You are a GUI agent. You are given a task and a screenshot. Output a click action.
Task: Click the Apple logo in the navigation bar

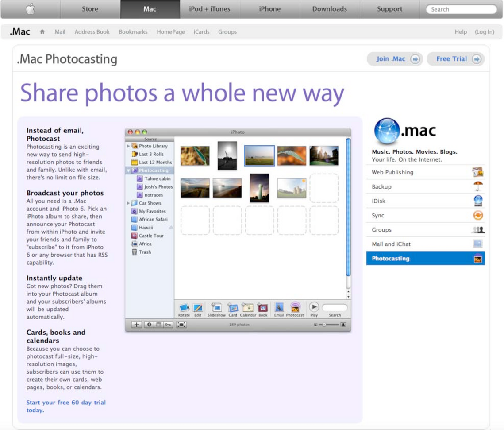click(30, 9)
